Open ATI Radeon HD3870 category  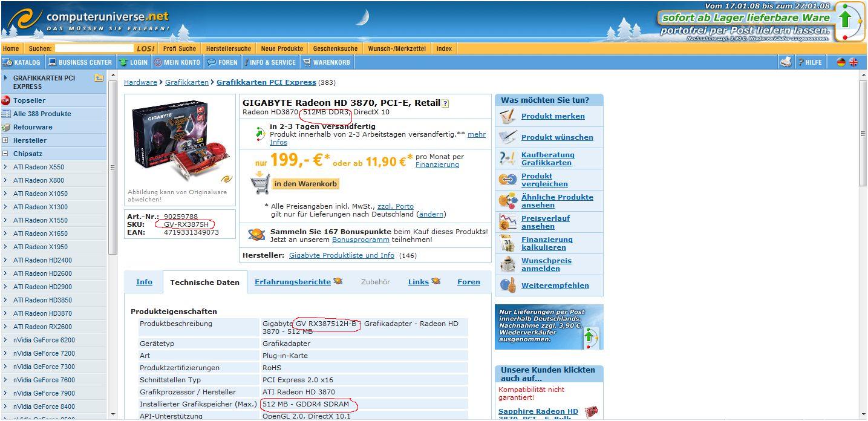pos(42,313)
